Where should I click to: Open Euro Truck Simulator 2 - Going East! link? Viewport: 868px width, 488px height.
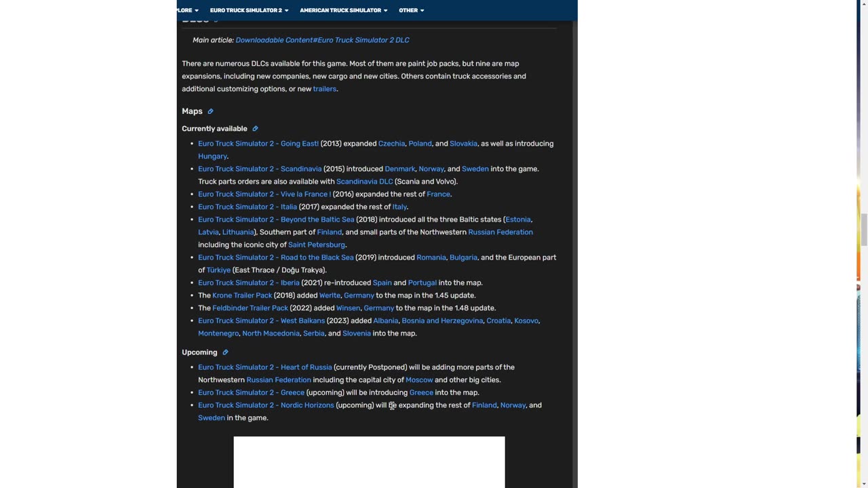258,144
